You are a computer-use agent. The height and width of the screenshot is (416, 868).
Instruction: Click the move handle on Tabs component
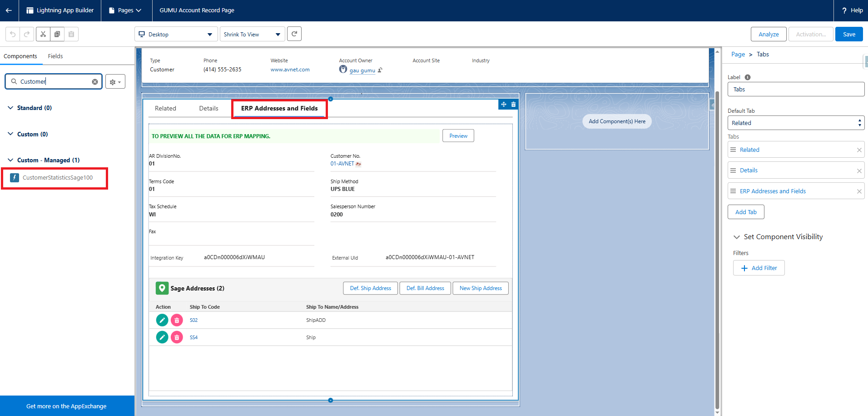tap(504, 105)
